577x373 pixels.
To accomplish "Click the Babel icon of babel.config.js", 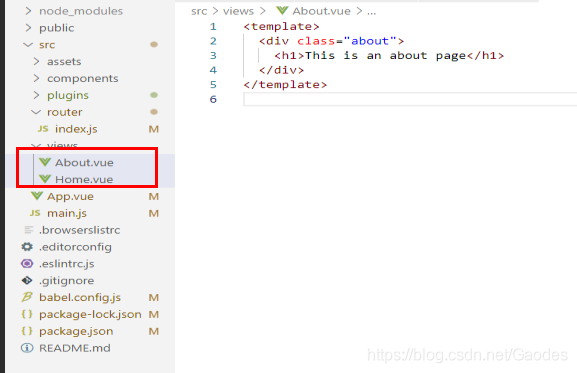I will point(27,297).
